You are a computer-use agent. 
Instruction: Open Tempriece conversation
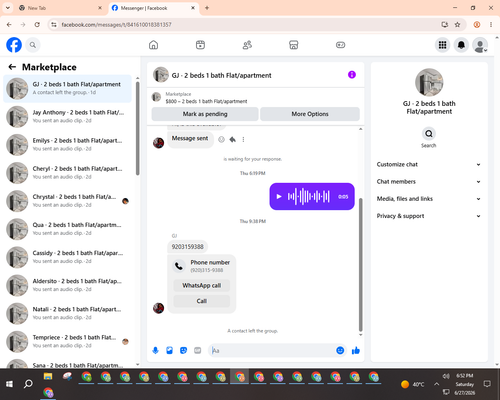click(68, 341)
